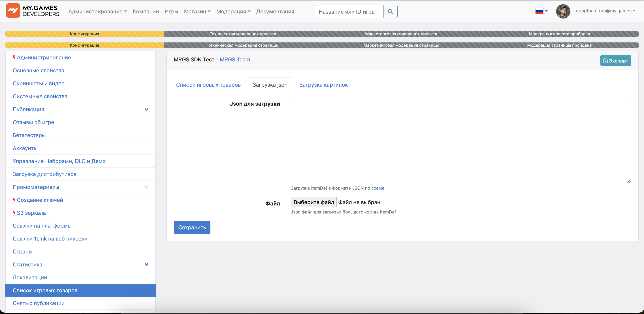
Task: Open the congtoan.tran@my.games account dropdown
Action: coord(605,11)
